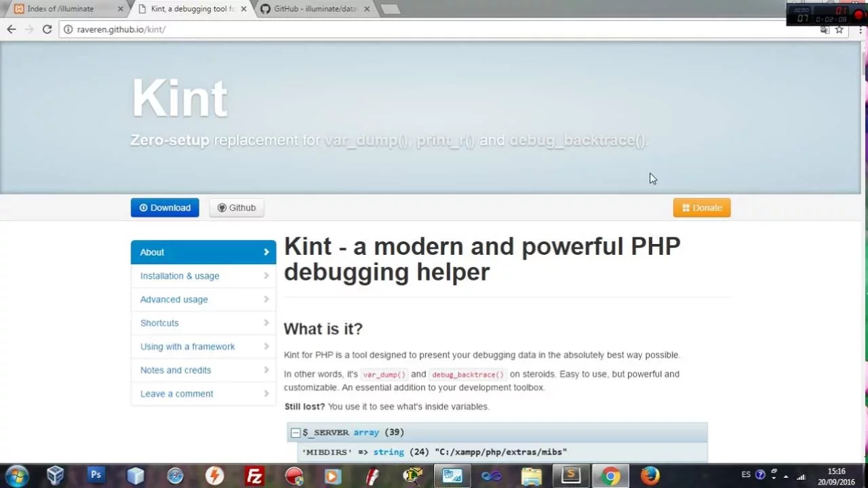The width and height of the screenshot is (868, 488).
Task: Open the Windows Start menu
Action: coord(16,476)
